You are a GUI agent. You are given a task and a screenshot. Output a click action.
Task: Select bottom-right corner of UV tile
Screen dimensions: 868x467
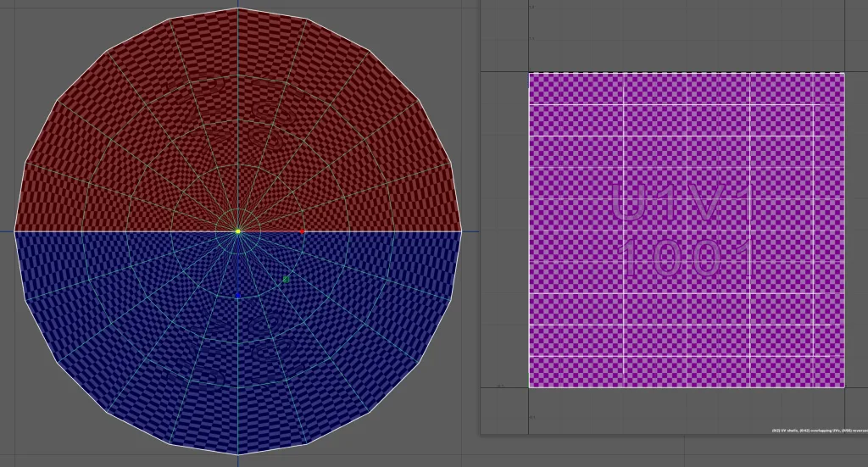tap(844, 387)
